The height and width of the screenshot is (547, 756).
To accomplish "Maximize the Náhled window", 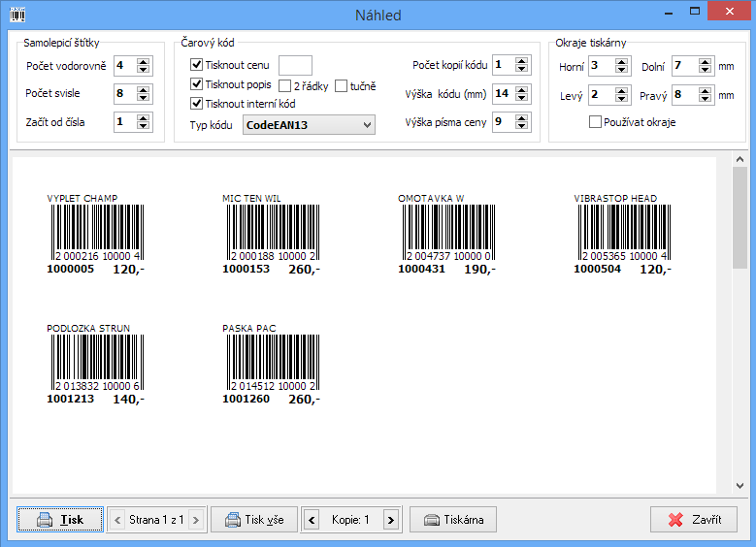I will click(x=695, y=11).
